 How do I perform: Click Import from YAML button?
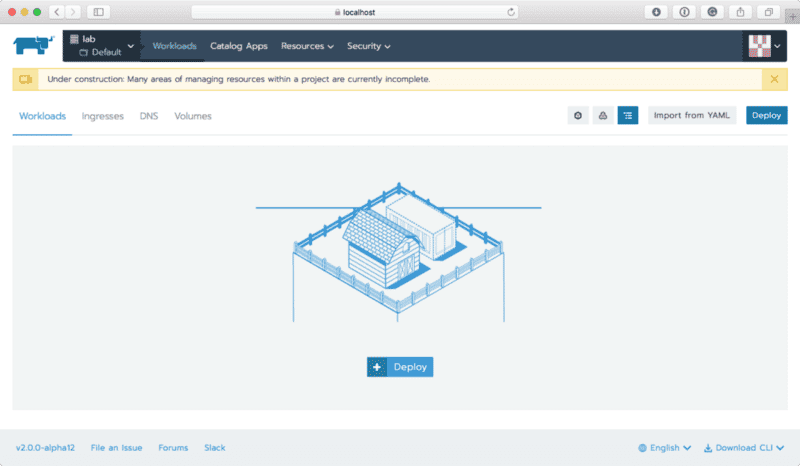click(x=692, y=116)
